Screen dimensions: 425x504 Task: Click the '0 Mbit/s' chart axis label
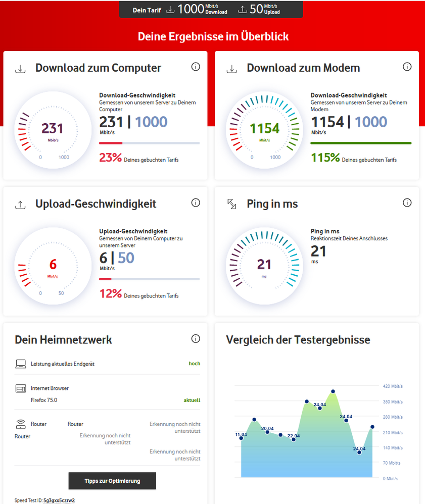(390, 479)
